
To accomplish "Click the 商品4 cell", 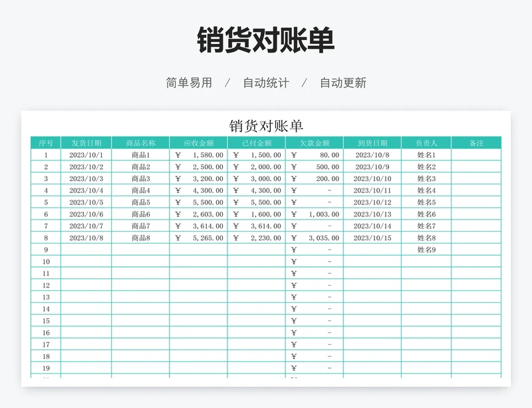I will (140, 190).
